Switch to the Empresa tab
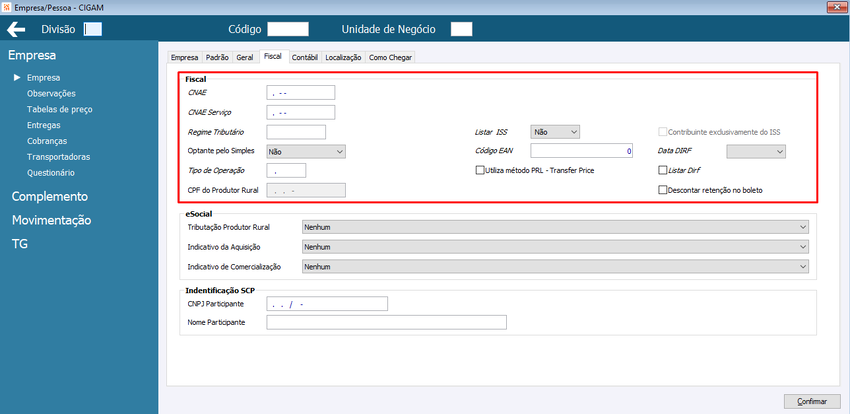850x414 pixels. point(184,57)
